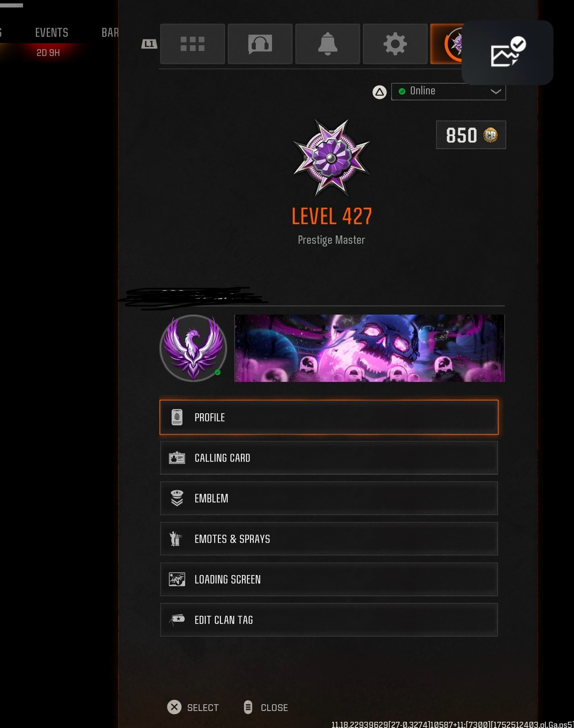The height and width of the screenshot is (728, 574).
Task: Open the headset voice channels tab
Action: coord(260,44)
